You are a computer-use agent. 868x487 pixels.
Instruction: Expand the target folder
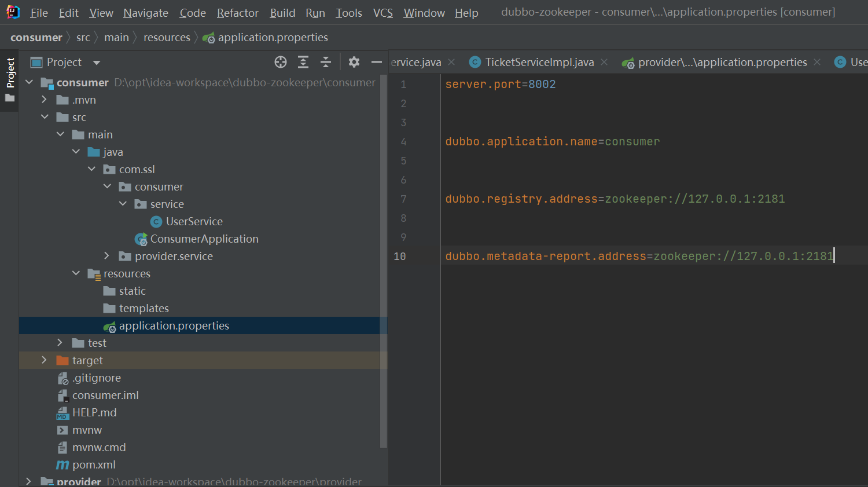coord(45,360)
